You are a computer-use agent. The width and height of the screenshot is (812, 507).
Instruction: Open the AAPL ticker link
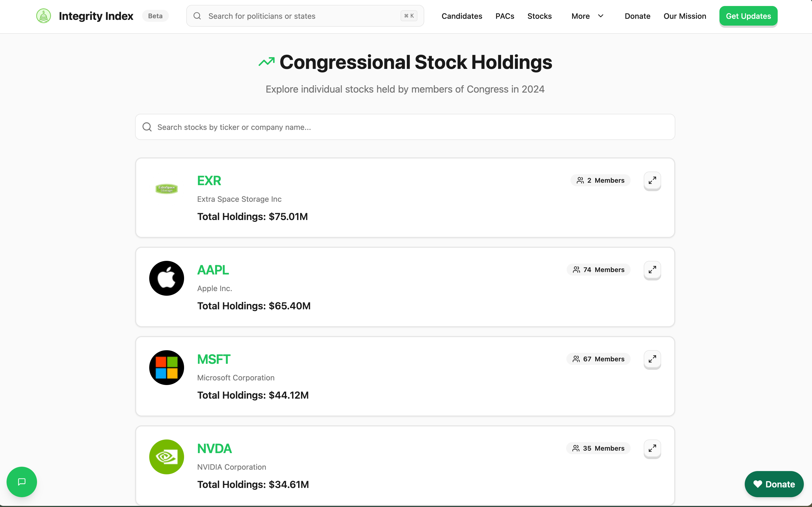coord(213,269)
